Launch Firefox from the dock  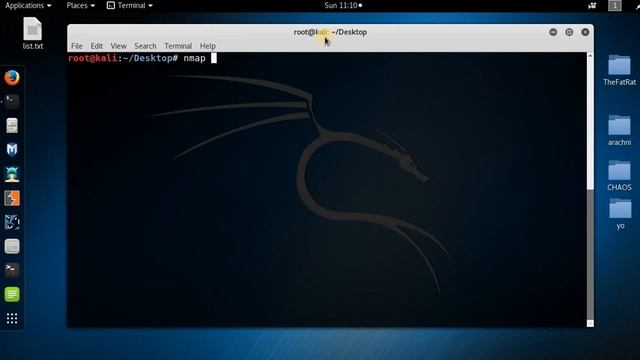point(12,78)
